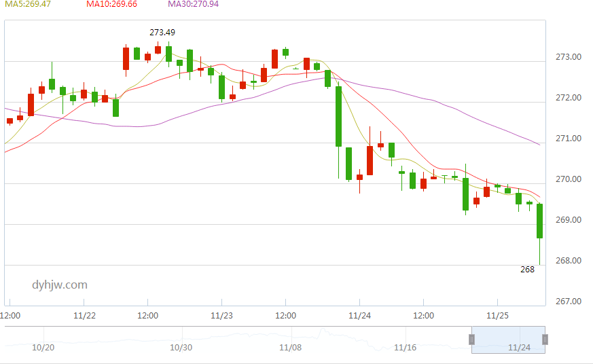The width and height of the screenshot is (593, 364).
Task: Jump to 10/20 on the overview timeline
Action: click(43, 348)
